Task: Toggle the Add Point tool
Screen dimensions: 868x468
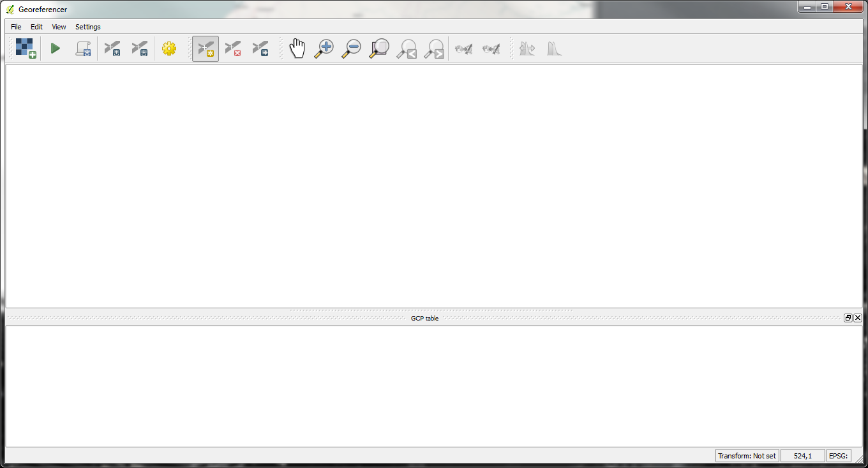Action: point(206,49)
